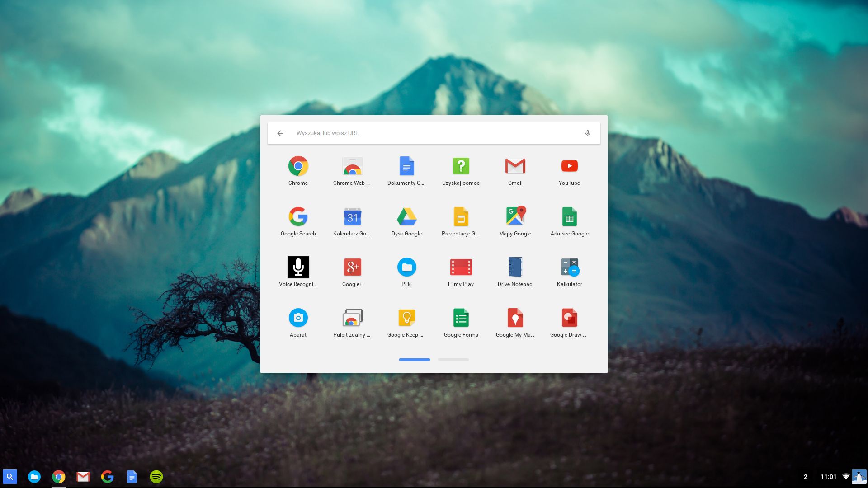Click the back arrow in the launcher
The width and height of the screenshot is (868, 488).
[280, 133]
